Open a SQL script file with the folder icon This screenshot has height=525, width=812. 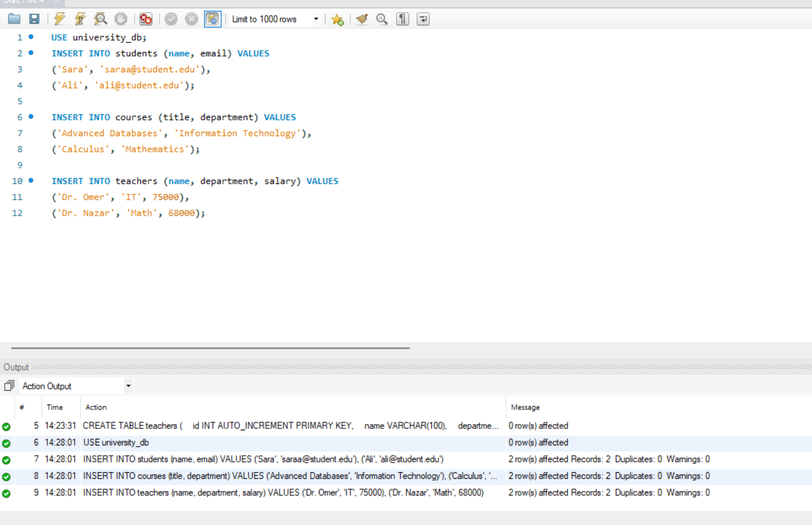[14, 19]
